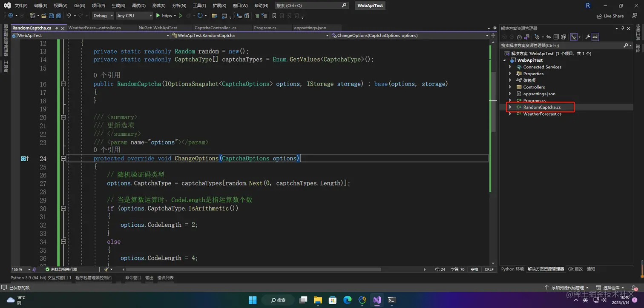Open the 调试(D) menu
644x308 pixels.
(138, 6)
